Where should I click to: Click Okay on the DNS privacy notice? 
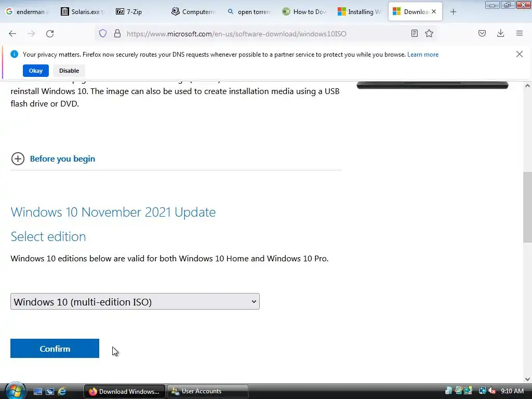pos(36,71)
